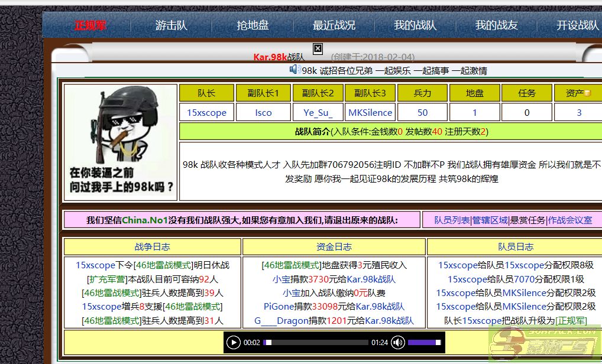Open 最近战况 in the navigation bar
Image resolution: width=602 pixels, height=364 pixels.
(334, 25)
